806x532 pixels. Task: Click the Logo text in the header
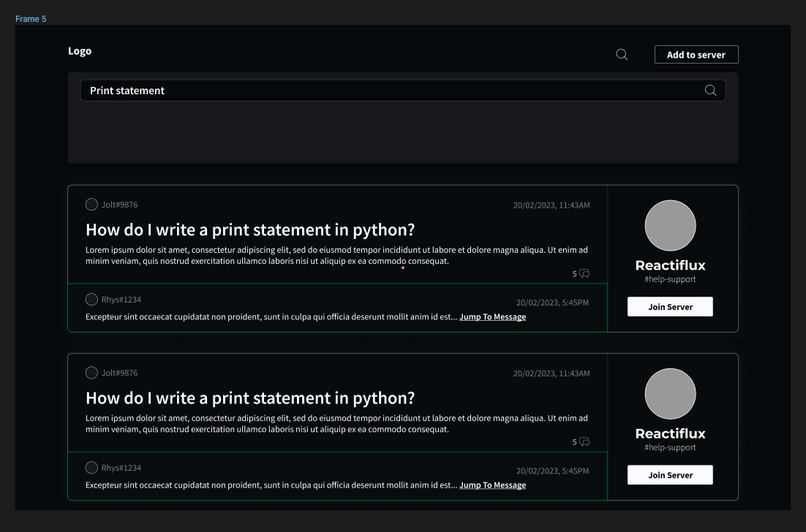(80, 50)
